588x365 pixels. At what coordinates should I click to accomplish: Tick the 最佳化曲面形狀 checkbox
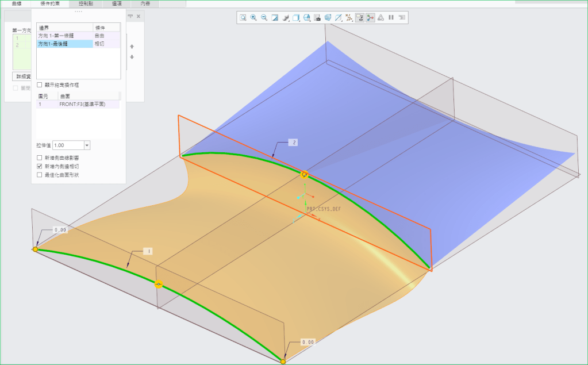40,175
